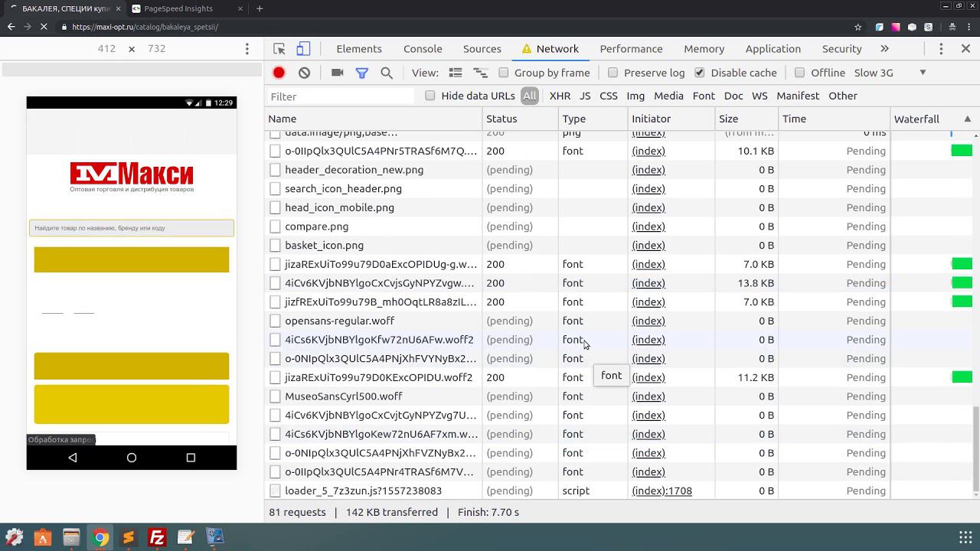980x551 pixels.
Task: Filter requests by CSS type
Action: (609, 96)
